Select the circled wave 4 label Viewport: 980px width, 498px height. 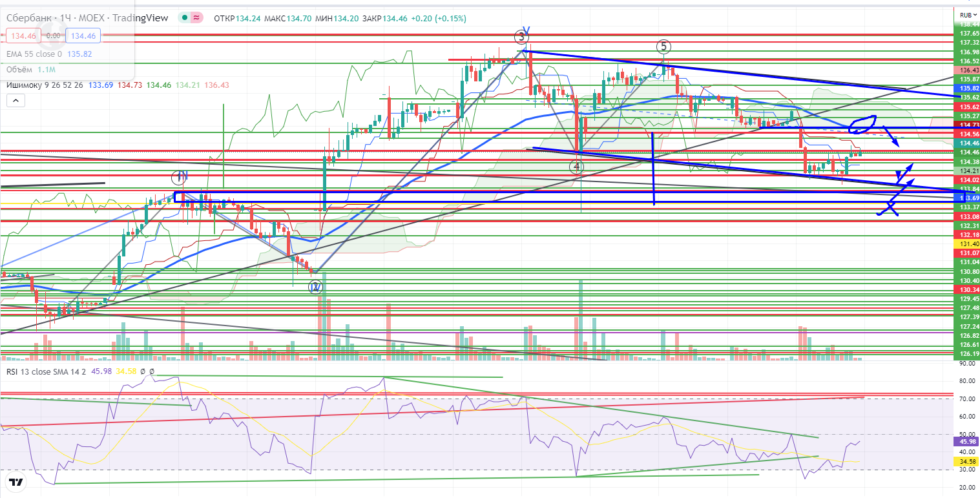[576, 167]
